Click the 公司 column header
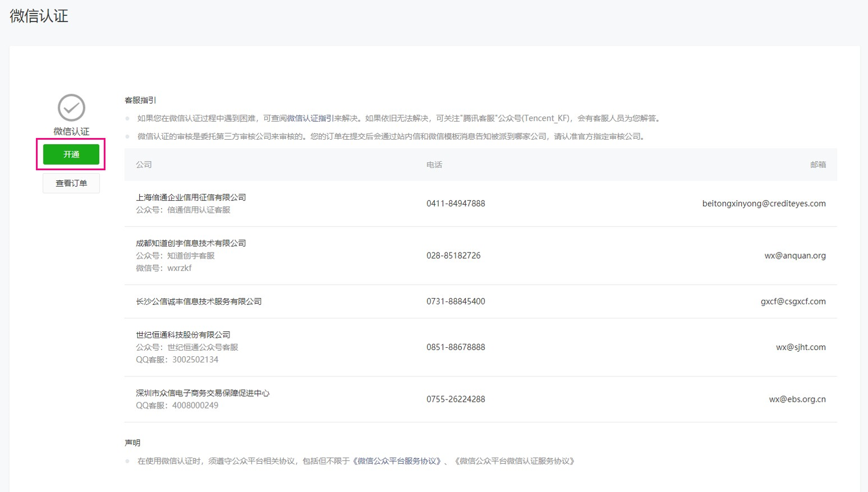 click(x=144, y=165)
